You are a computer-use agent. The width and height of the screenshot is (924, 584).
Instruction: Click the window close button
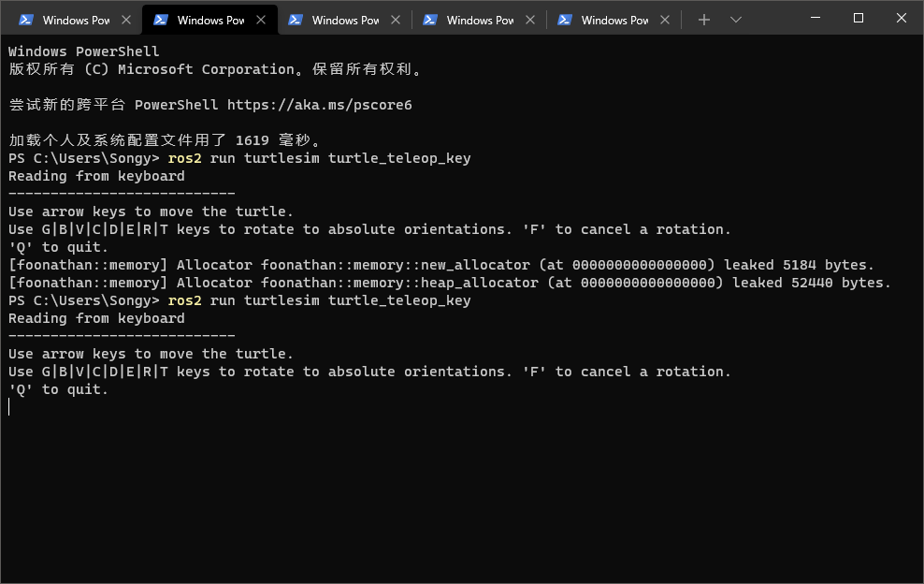(x=900, y=18)
